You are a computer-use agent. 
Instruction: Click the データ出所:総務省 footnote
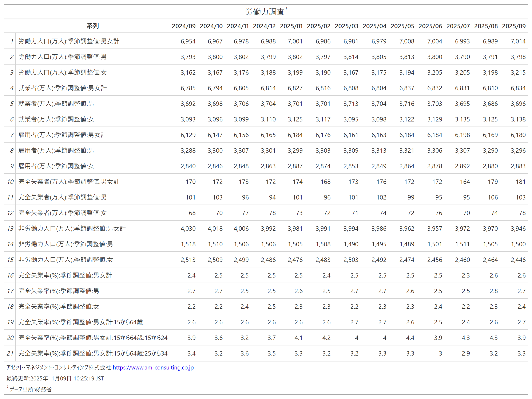coord(30,389)
